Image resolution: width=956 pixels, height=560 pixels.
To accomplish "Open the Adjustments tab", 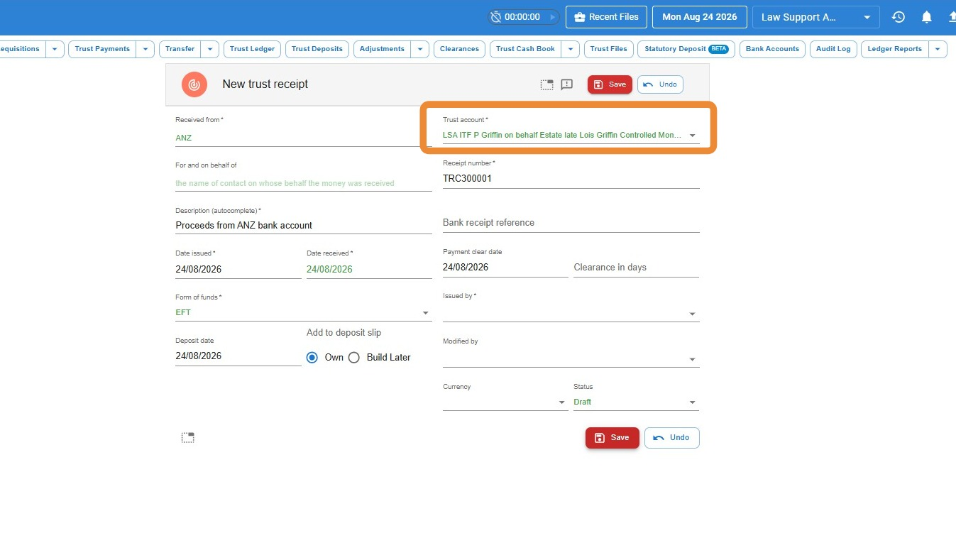I will point(382,49).
